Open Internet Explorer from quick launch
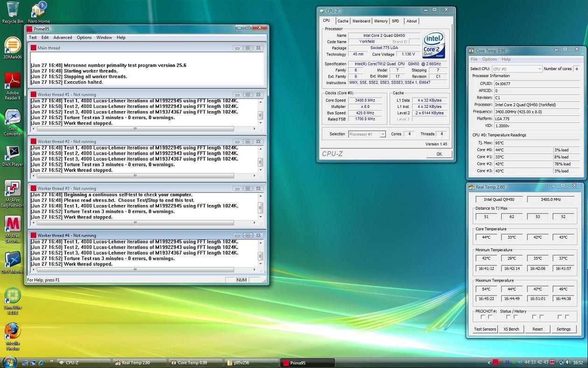 coord(41,362)
